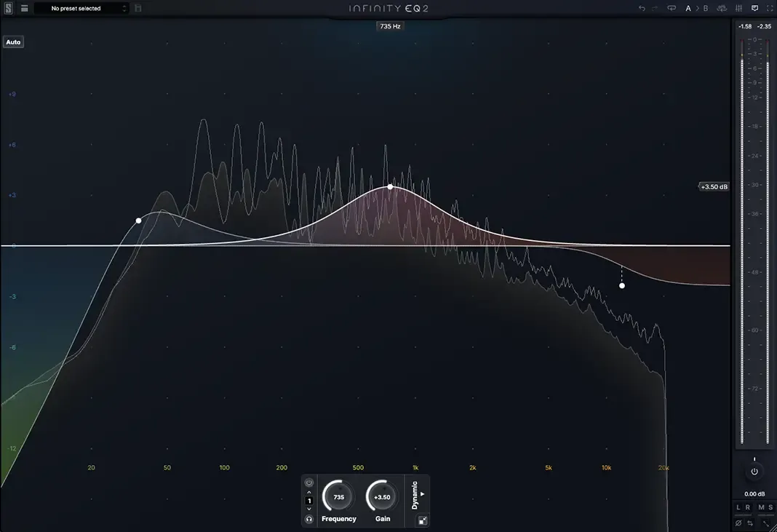The height and width of the screenshot is (532, 777).
Task: Click the message box icon in header
Action: pos(754,9)
